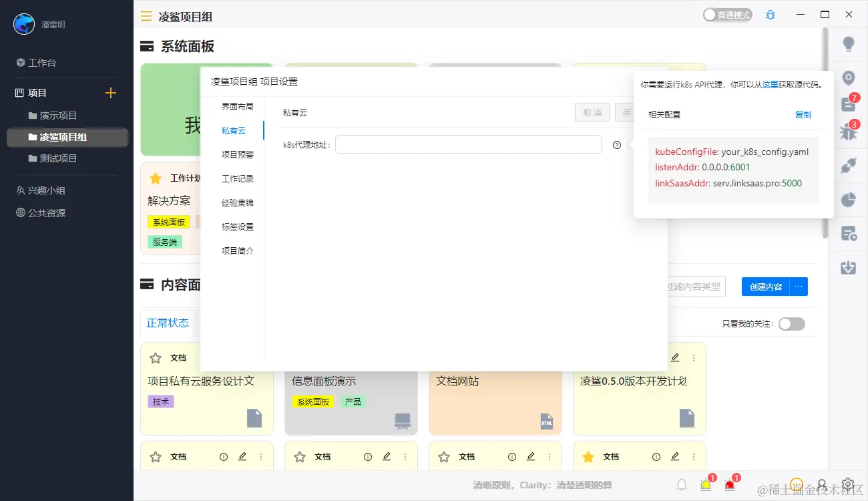
Task: Unstar the gold-starred 文档 card
Action: point(588,457)
